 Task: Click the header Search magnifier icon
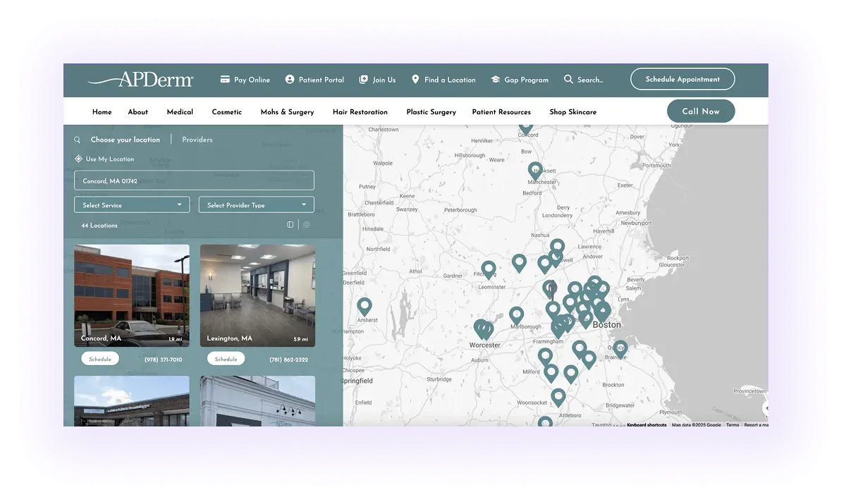click(568, 80)
